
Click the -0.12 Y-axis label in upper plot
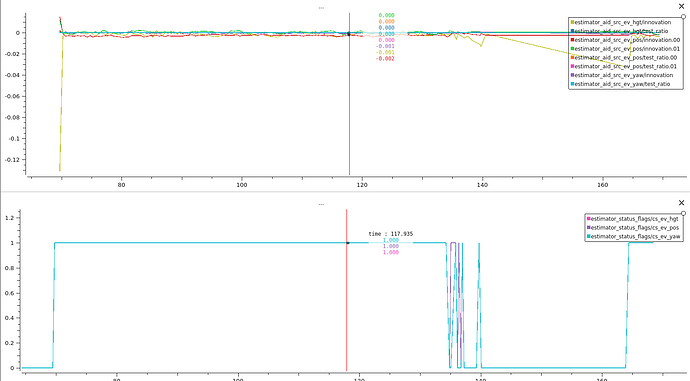tap(12, 160)
